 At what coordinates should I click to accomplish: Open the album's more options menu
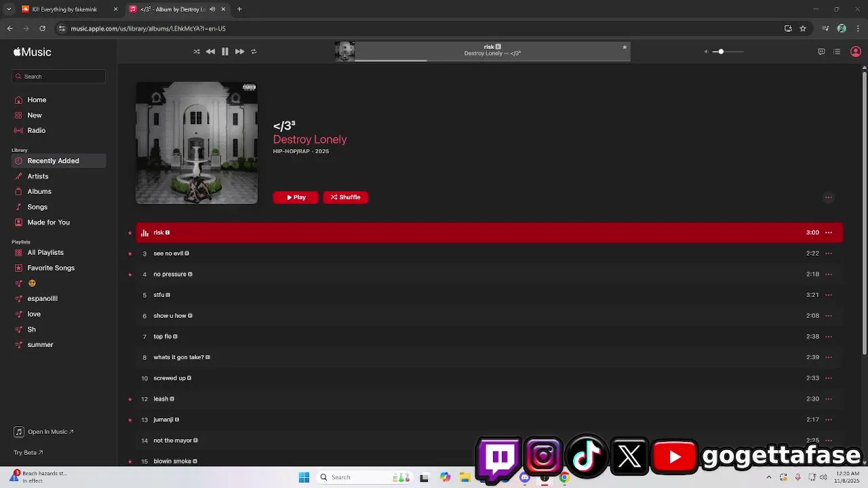[x=829, y=197]
